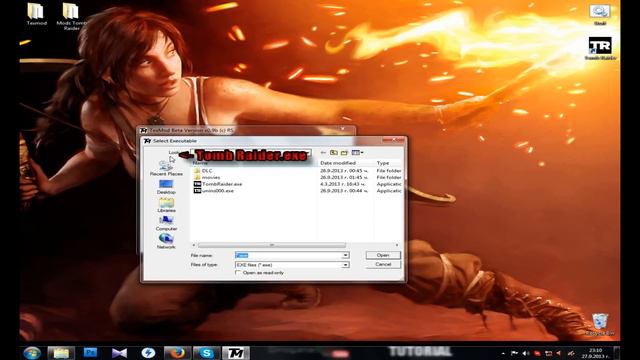Open the Texmod folder on desktop

[x=36, y=15]
